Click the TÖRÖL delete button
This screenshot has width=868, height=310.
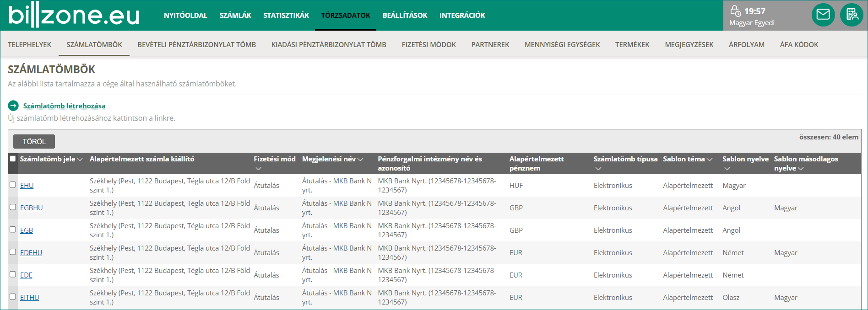point(34,141)
